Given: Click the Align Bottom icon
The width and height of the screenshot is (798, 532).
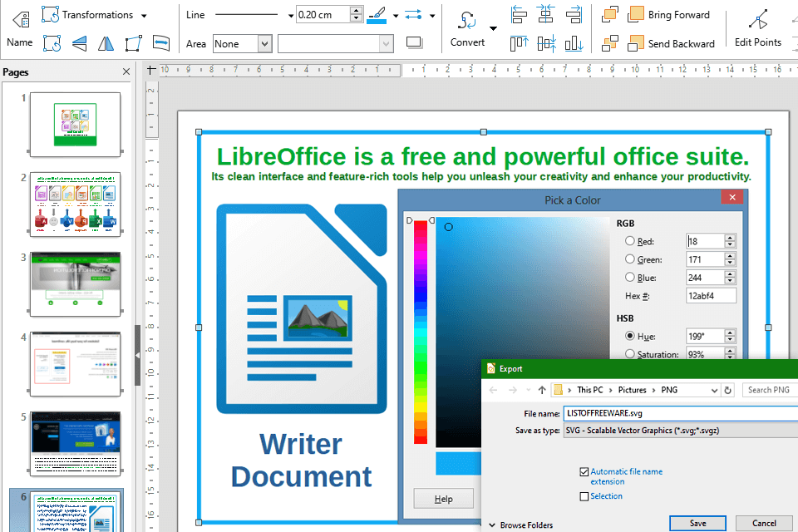Looking at the screenshot, I should pyautogui.click(x=574, y=43).
